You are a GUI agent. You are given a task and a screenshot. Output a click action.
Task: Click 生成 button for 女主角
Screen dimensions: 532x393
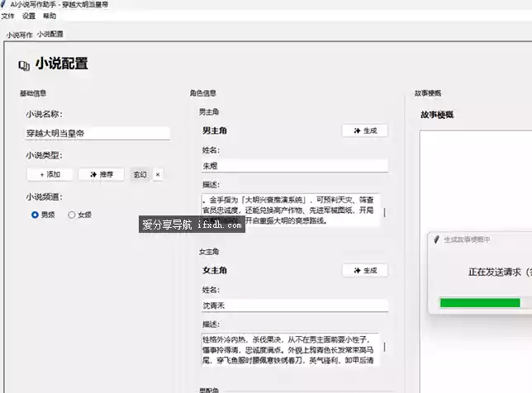tap(365, 270)
